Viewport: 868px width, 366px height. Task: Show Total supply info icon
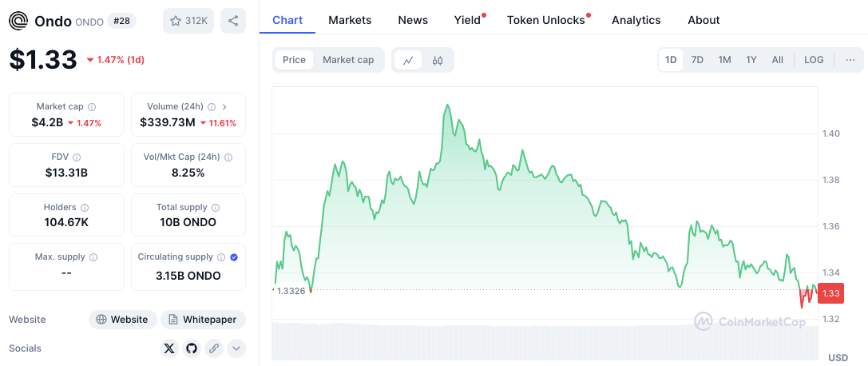tap(216, 208)
